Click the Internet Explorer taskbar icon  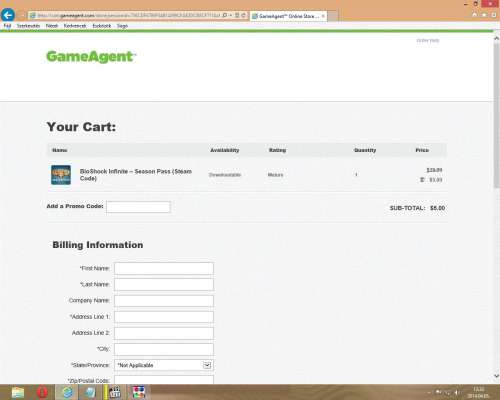(x=67, y=392)
